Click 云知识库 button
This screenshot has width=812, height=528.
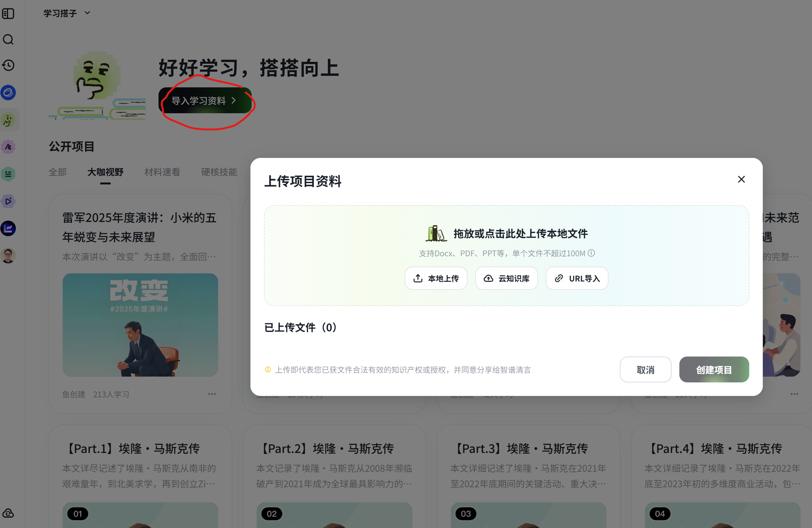click(506, 279)
